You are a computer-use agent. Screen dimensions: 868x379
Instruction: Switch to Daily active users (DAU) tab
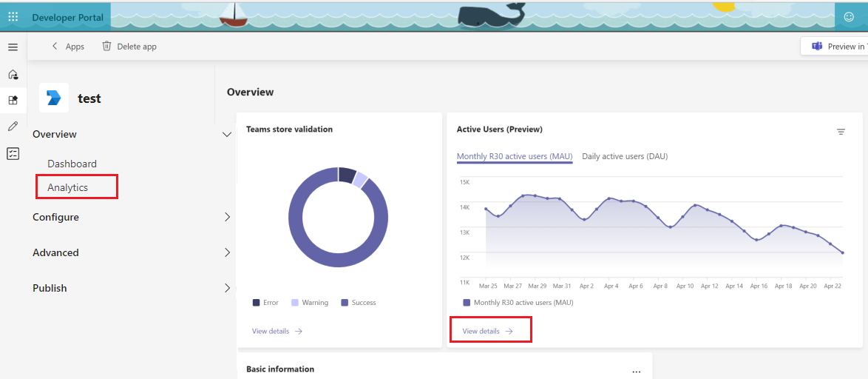coord(625,156)
